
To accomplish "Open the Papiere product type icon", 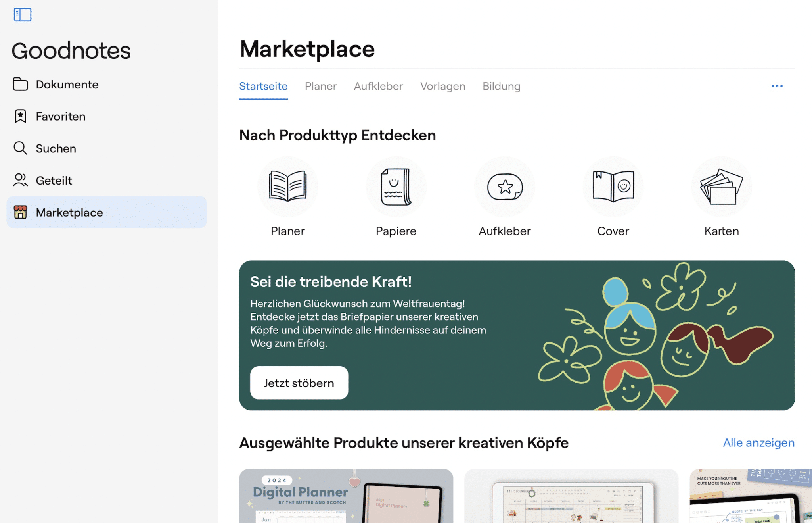I will (x=396, y=187).
